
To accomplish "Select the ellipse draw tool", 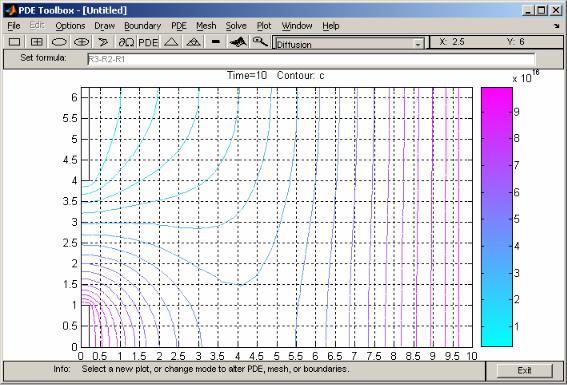I will [x=59, y=42].
